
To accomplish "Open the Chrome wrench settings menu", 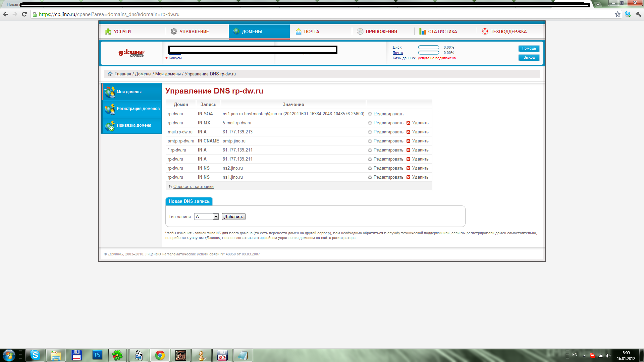I will [638, 14].
